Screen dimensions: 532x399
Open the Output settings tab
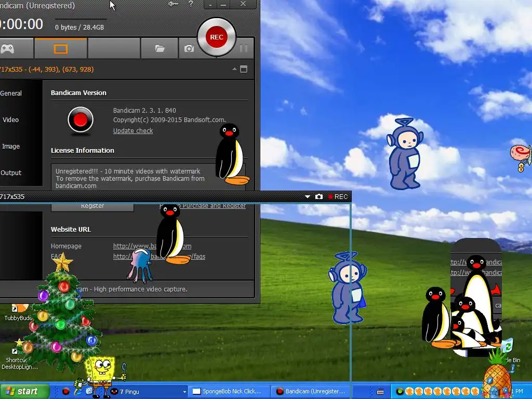click(x=11, y=172)
